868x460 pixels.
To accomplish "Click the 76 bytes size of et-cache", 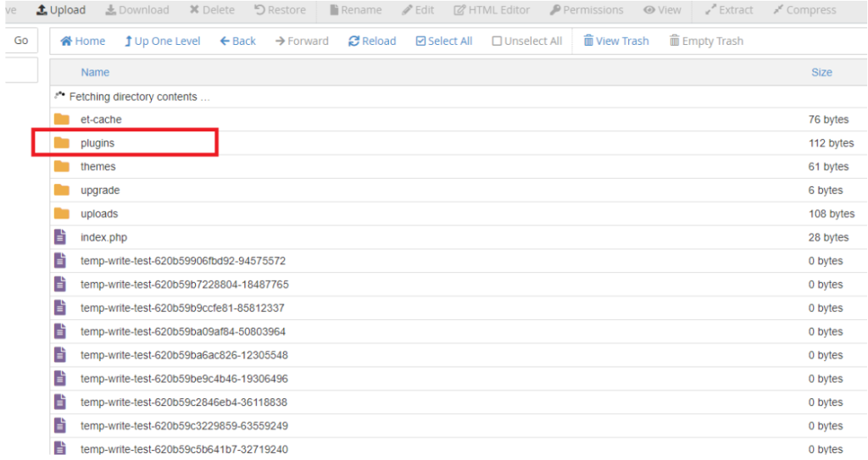I will [x=828, y=119].
